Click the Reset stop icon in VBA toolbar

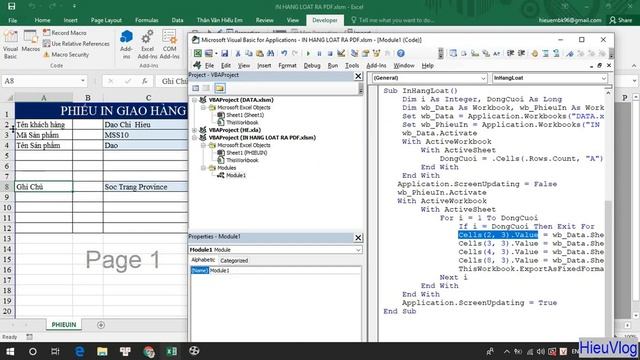click(330, 53)
